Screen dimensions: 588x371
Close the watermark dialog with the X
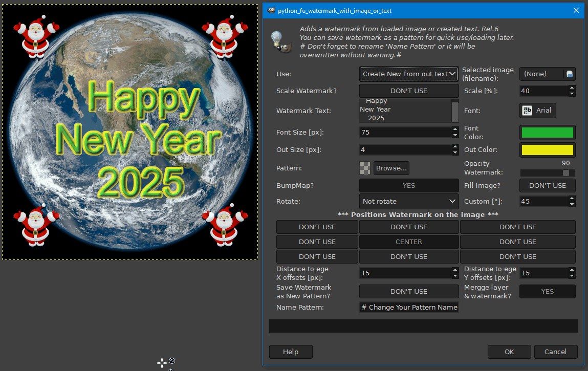click(x=576, y=11)
